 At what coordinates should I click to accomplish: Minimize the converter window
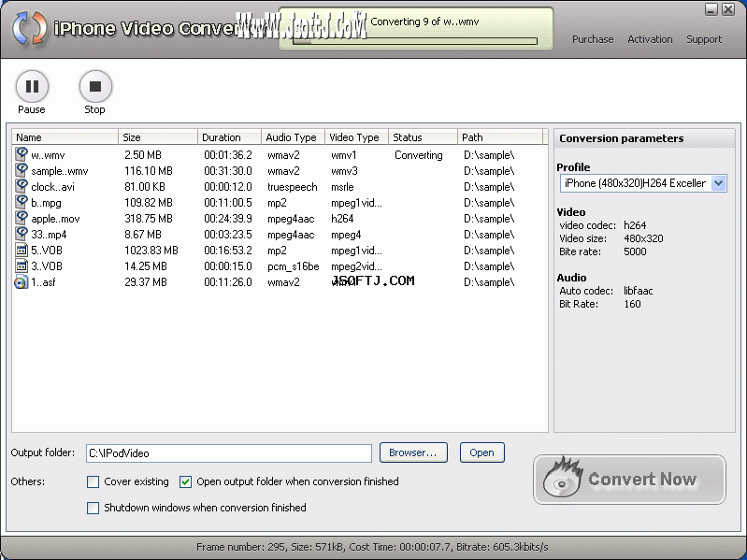click(x=711, y=9)
